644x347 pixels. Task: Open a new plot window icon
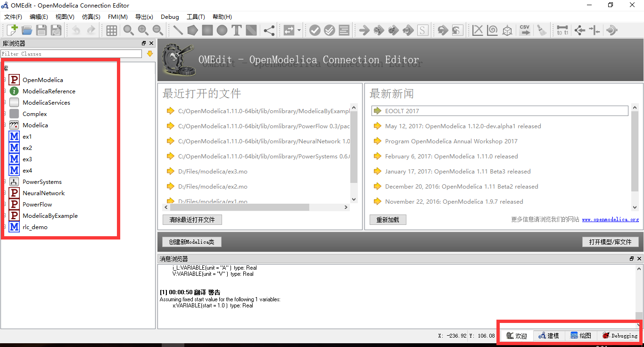pos(478,31)
